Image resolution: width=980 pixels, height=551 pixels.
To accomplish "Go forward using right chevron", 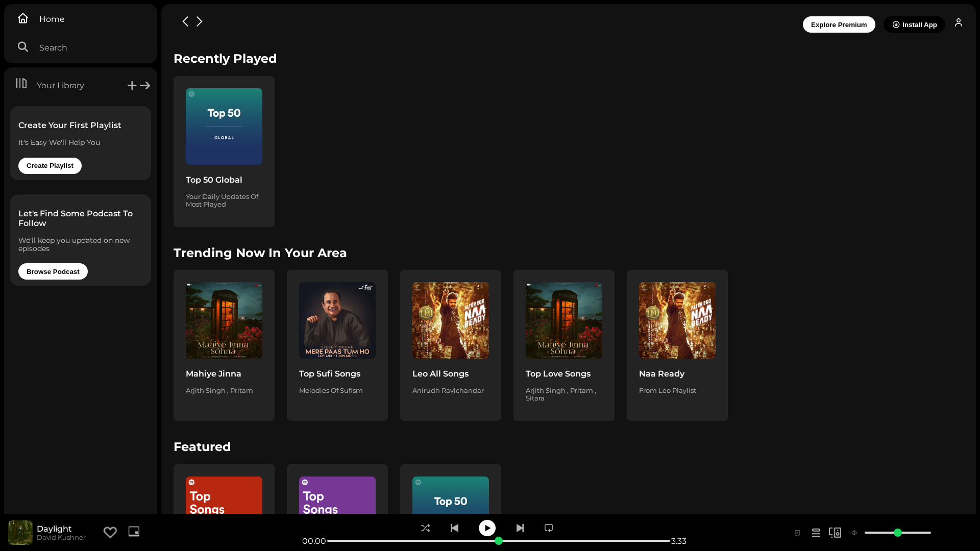I will (x=200, y=21).
